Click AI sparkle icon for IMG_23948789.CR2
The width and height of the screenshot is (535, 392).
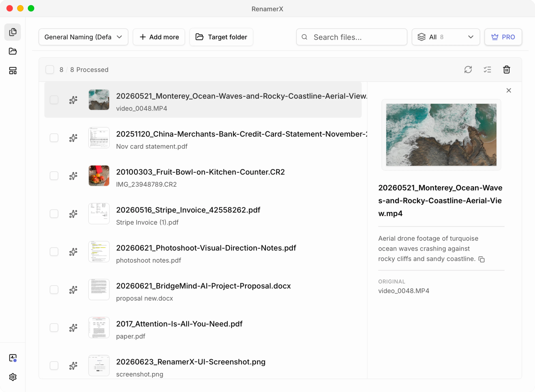pos(73,176)
